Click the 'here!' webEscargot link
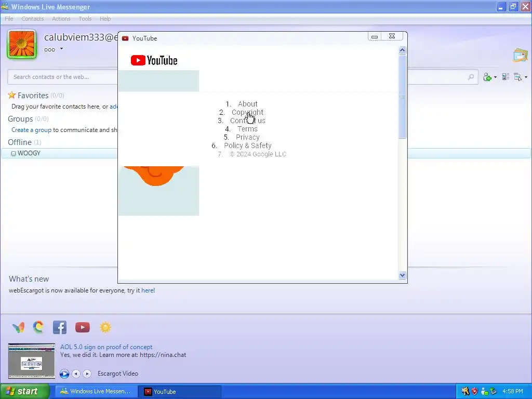Viewport: 532px width, 399px height. point(148,290)
